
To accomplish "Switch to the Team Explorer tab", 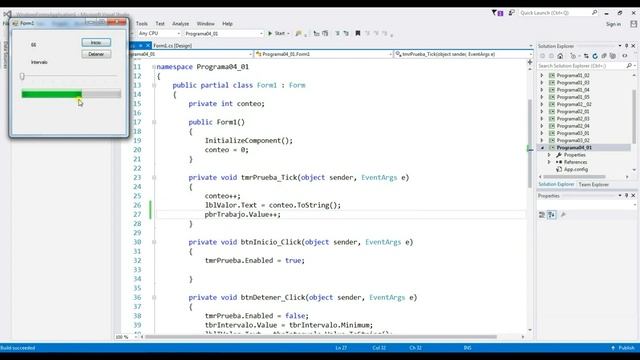I will point(593,184).
